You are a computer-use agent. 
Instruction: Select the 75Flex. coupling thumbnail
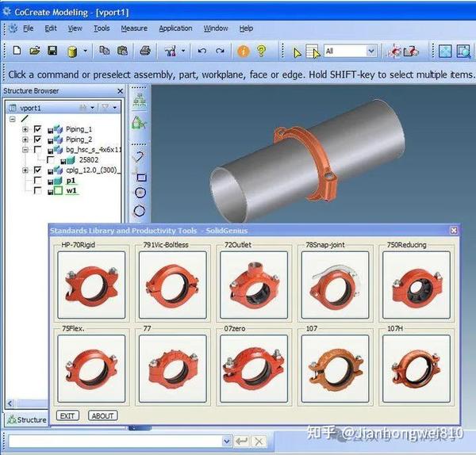tap(91, 369)
